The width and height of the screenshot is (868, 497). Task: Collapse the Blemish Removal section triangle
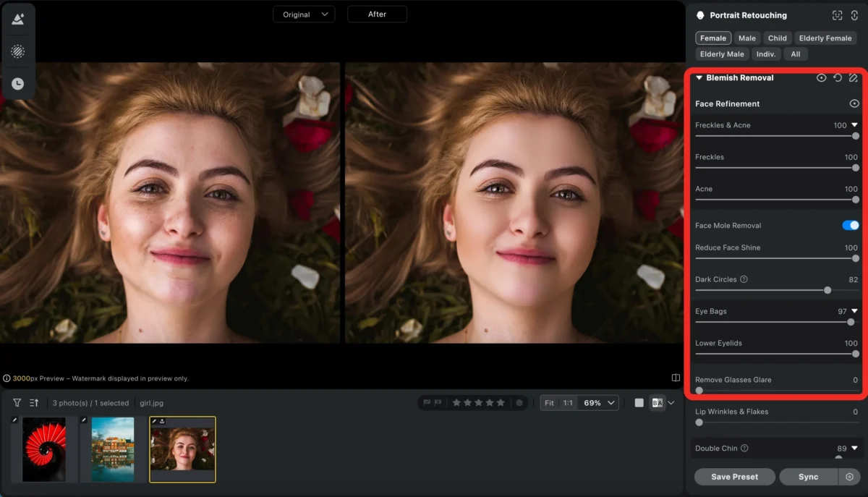coord(699,78)
